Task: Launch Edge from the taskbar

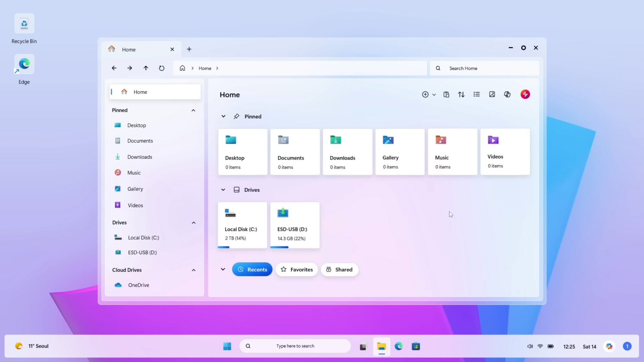Action: (398, 346)
